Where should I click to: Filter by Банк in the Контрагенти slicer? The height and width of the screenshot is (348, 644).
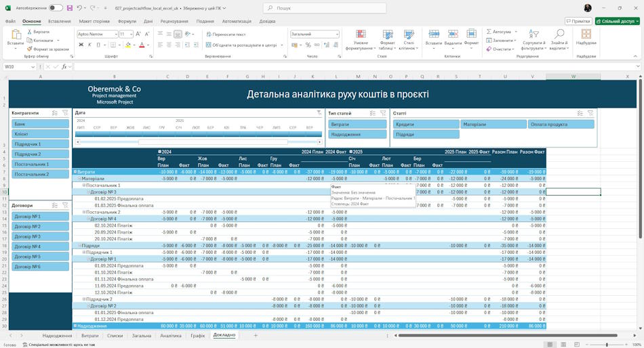click(x=40, y=124)
